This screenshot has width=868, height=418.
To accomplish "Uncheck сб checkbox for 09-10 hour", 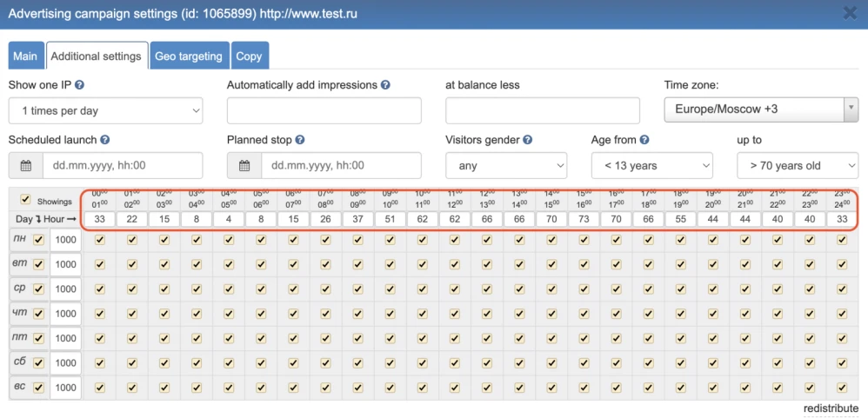I will (391, 362).
